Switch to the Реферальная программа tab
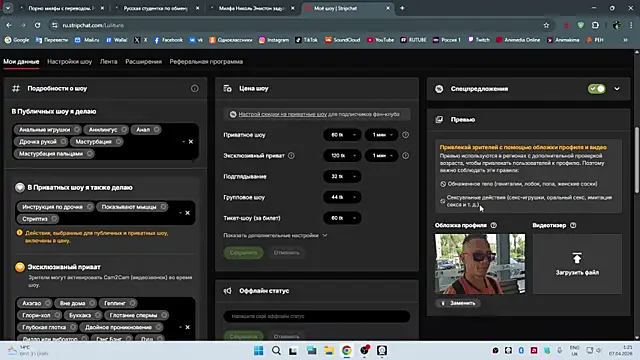The height and width of the screenshot is (360, 640). pos(206,62)
